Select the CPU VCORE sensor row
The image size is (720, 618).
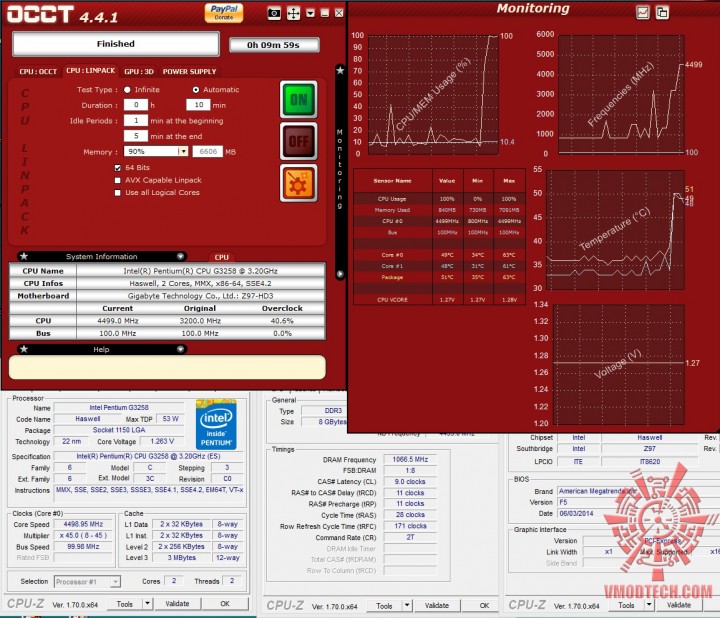coord(439,299)
